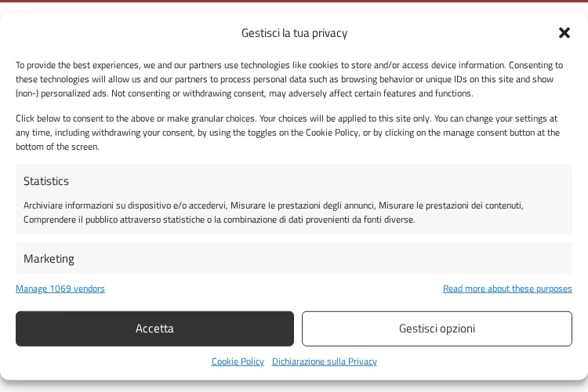
Task: Click the Statistics description starting "Archiviare informazioni"
Action: click(274, 212)
